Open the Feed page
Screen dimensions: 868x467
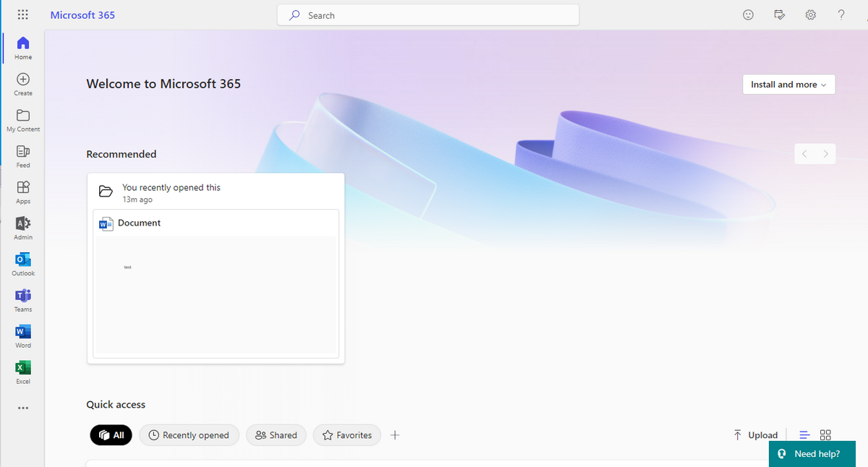23,156
